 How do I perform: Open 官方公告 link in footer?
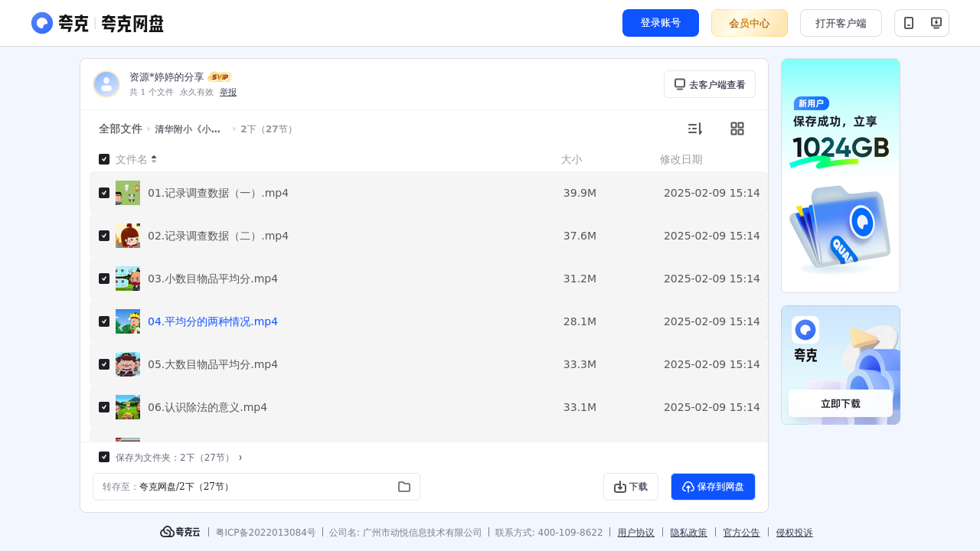click(x=742, y=533)
